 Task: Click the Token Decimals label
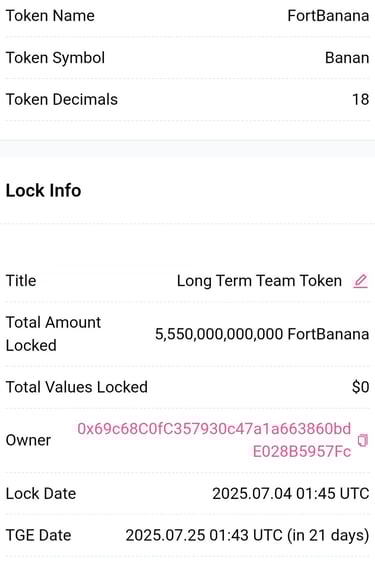[62, 99]
